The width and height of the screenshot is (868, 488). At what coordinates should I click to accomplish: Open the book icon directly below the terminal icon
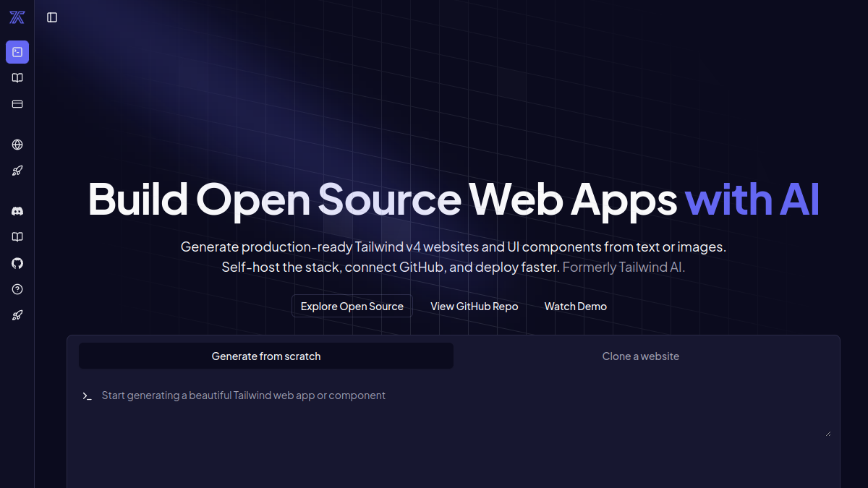[17, 78]
